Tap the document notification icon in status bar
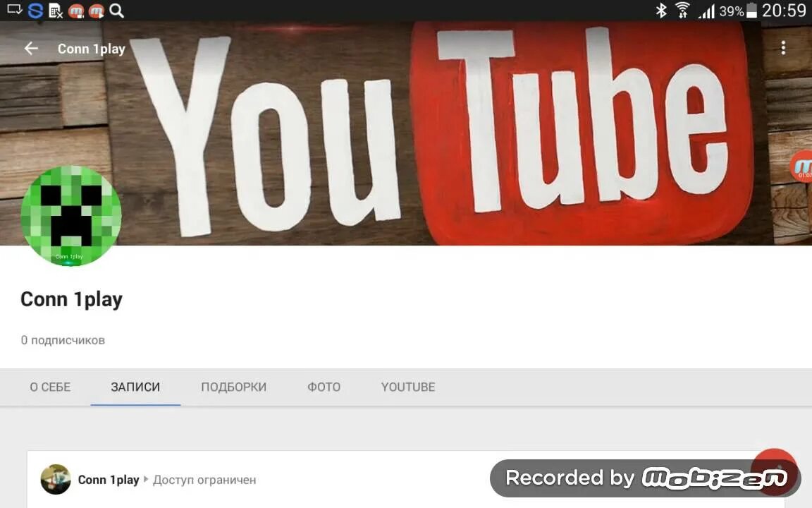 click(56, 11)
